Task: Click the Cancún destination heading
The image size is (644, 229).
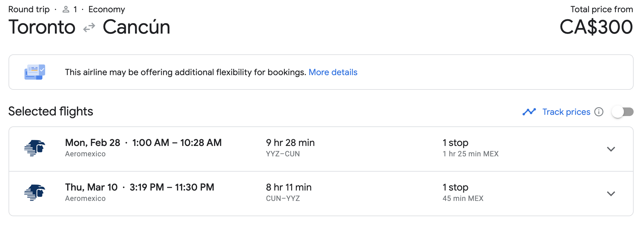Action: pyautogui.click(x=136, y=27)
